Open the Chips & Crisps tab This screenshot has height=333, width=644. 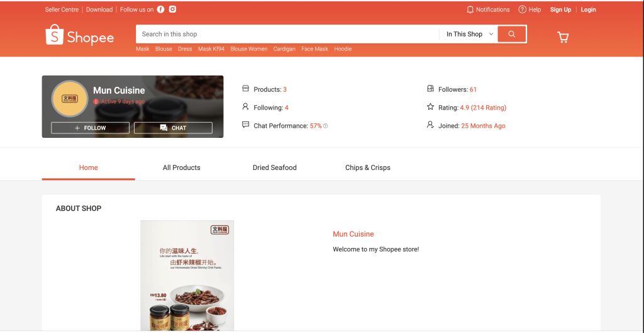tap(368, 167)
